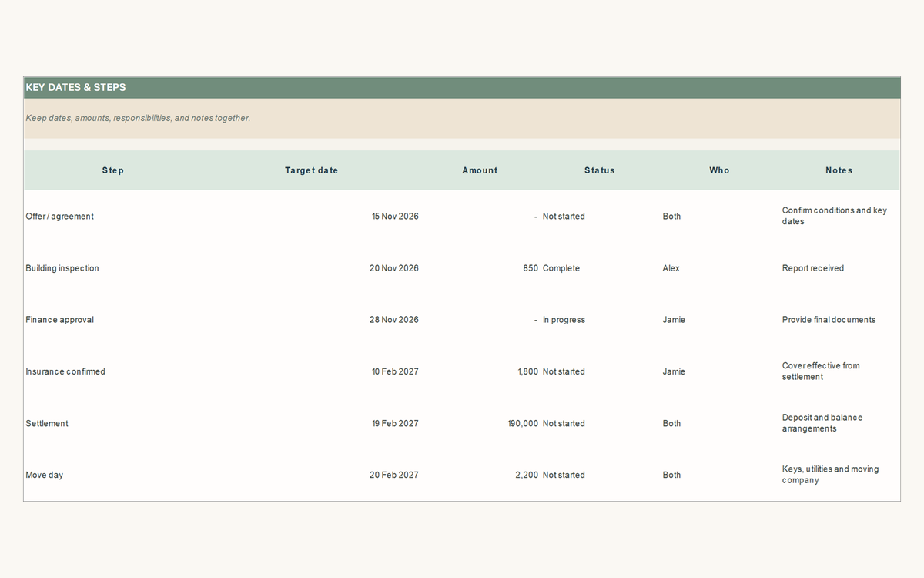The height and width of the screenshot is (578, 924).
Task: Click the Cover effective from settlement note
Action: tap(821, 371)
